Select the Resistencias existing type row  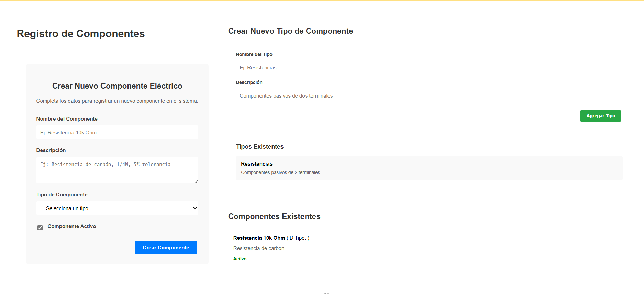pyautogui.click(x=429, y=168)
